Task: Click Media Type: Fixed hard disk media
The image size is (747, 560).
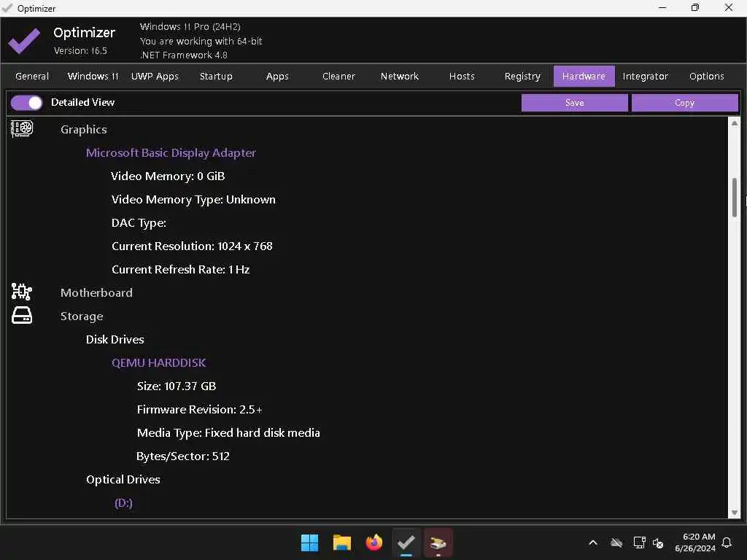Action: point(228,433)
